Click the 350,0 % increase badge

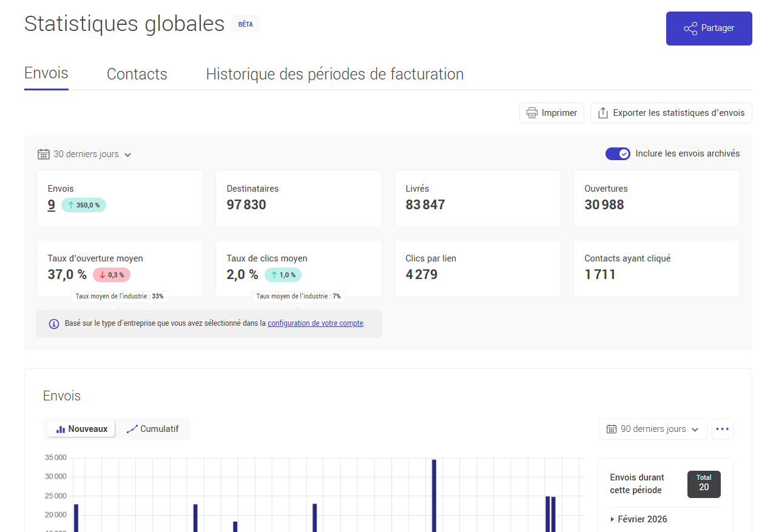click(x=84, y=205)
